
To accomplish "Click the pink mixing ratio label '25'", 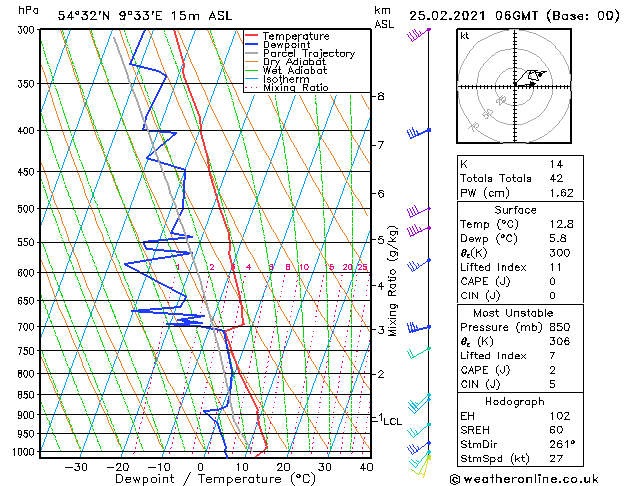I will [x=363, y=267].
